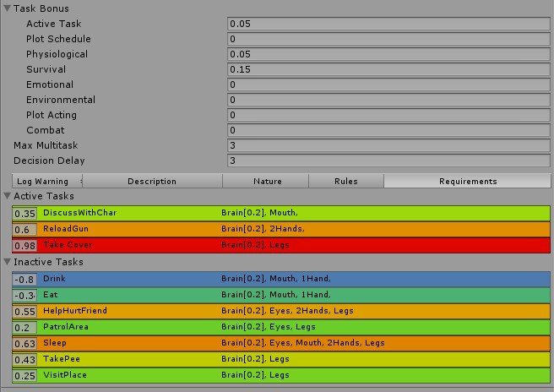Screen dimensions: 554x392
Task: Click the Active Task label
Action: click(54, 24)
